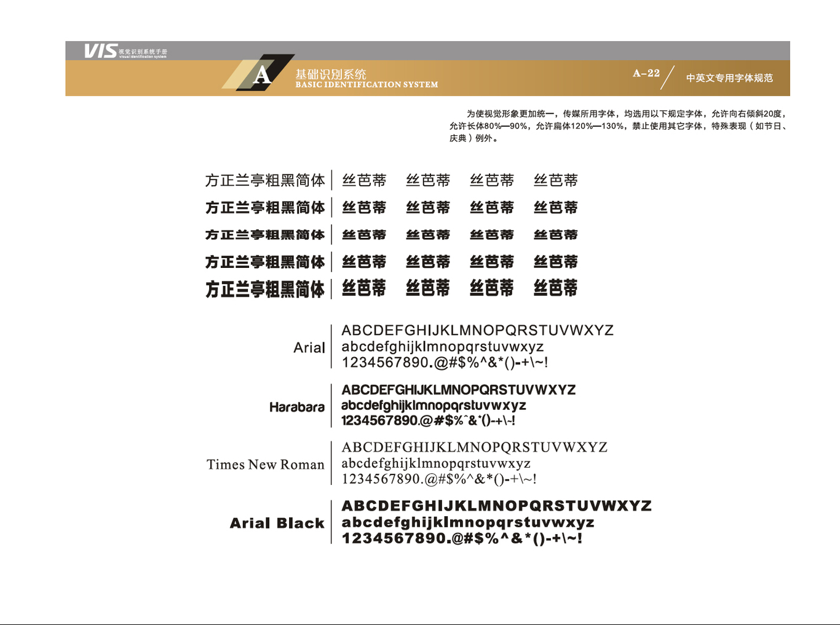This screenshot has width=840, height=625.
Task: Click the 中英文专用字体规范 title
Action: tap(729, 78)
